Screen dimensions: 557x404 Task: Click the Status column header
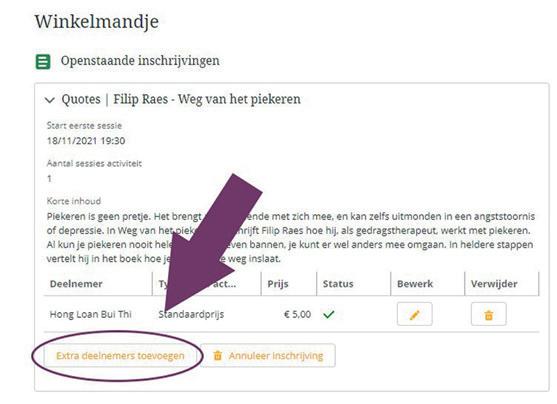click(x=338, y=284)
